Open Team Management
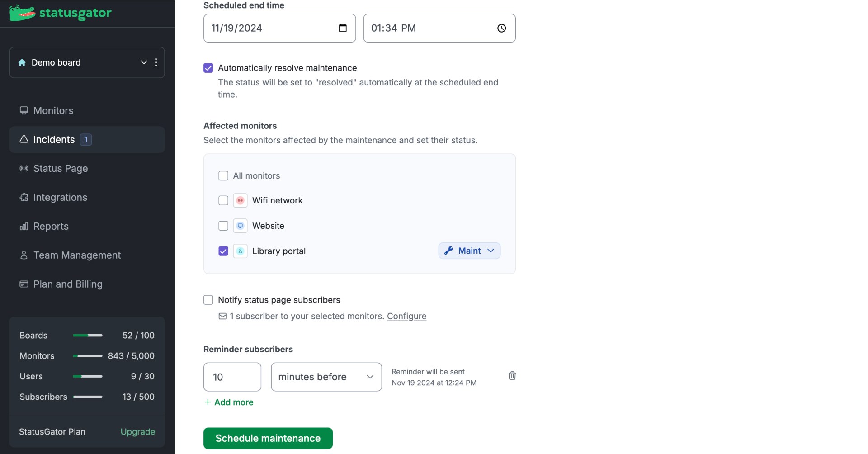The height and width of the screenshot is (454, 868). (87, 255)
